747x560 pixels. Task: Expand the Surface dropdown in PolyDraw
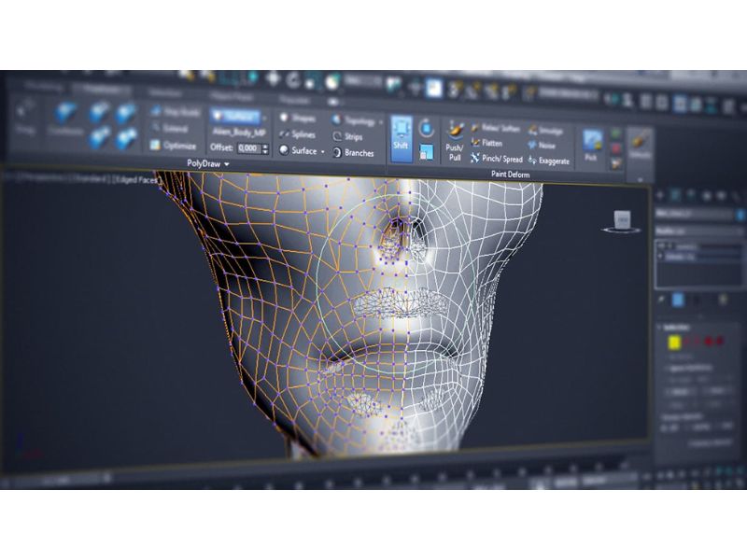[323, 150]
